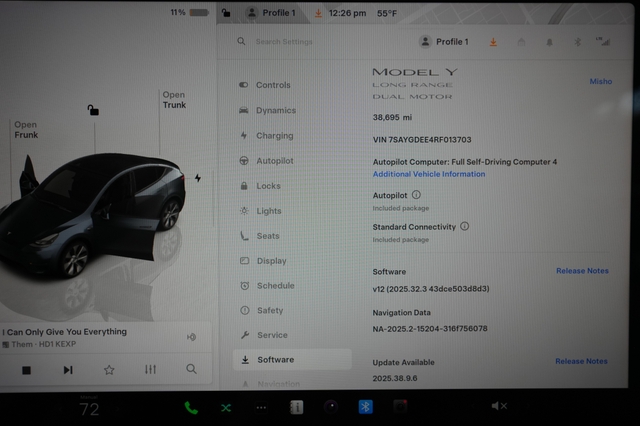Click the update version 2025.38.9.6 text
Viewport: 640px width, 426px height.
click(395, 379)
